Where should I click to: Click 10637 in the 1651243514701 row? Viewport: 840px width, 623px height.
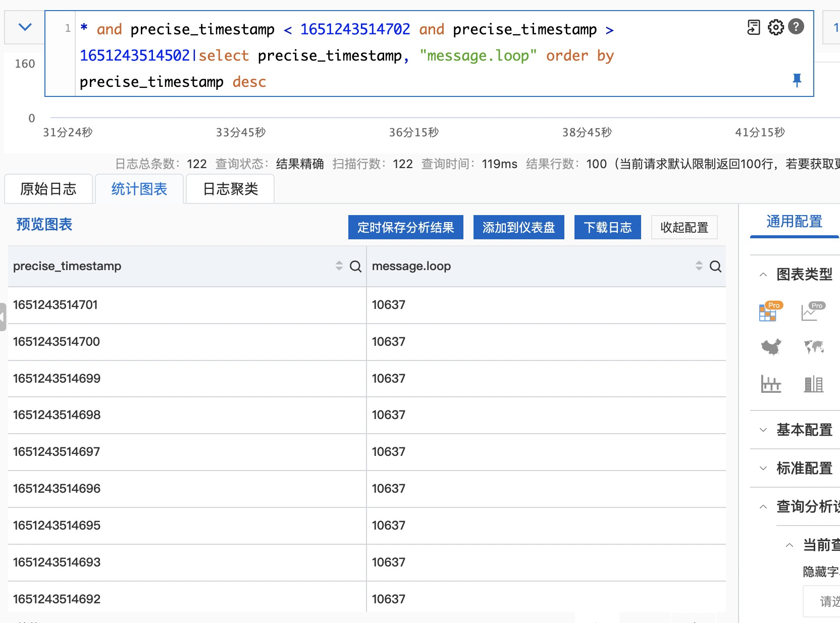pyautogui.click(x=389, y=305)
